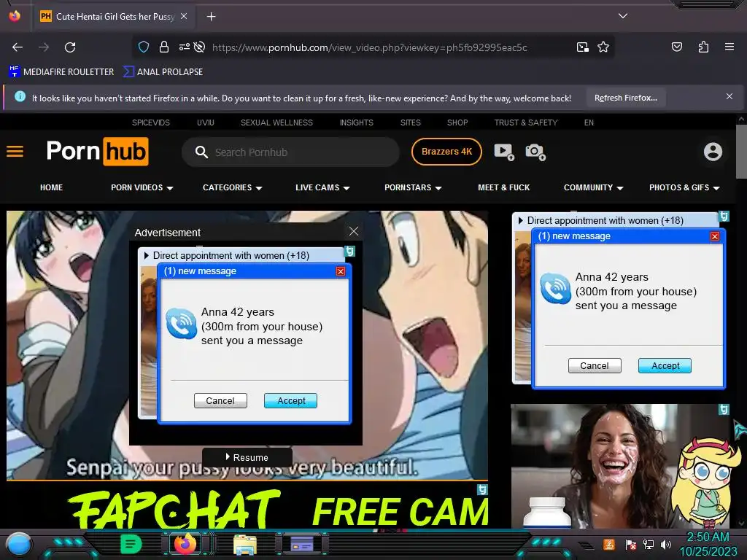This screenshot has width=747, height=560.
Task: Open the site permissions icon in address bar
Action: [x=184, y=47]
